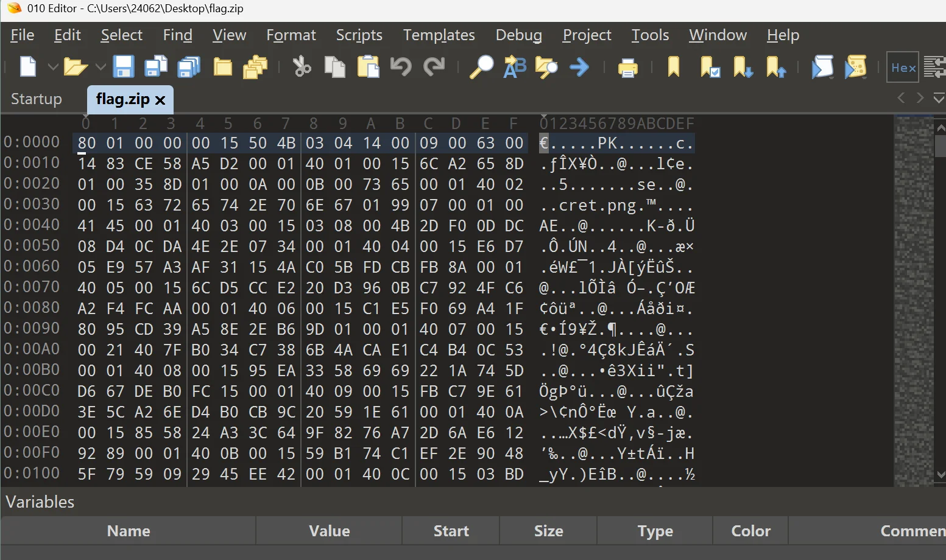
Task: Click the Value column header
Action: click(x=329, y=531)
